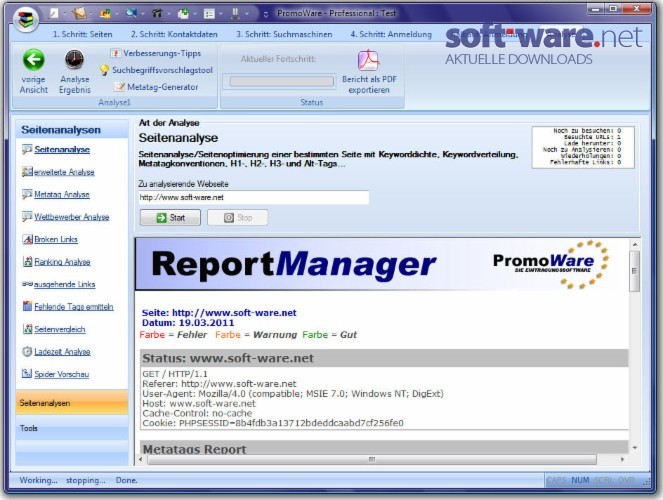This screenshot has width=663, height=500.
Task: Click the report scroll-up arrow
Action: [x=635, y=244]
